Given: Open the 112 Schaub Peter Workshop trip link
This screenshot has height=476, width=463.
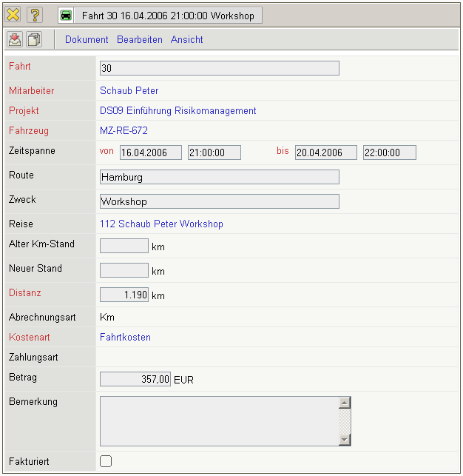Looking at the screenshot, I should tap(162, 224).
